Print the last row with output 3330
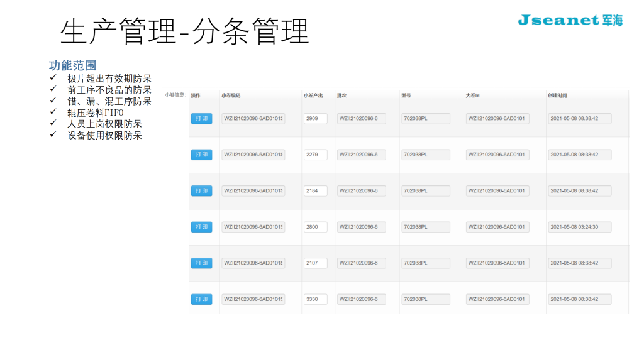 point(201,299)
